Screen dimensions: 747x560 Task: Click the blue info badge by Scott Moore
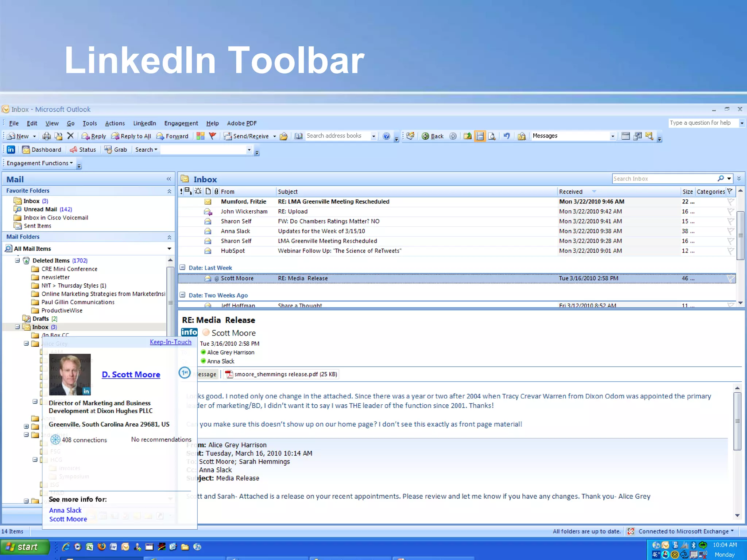[x=189, y=332]
